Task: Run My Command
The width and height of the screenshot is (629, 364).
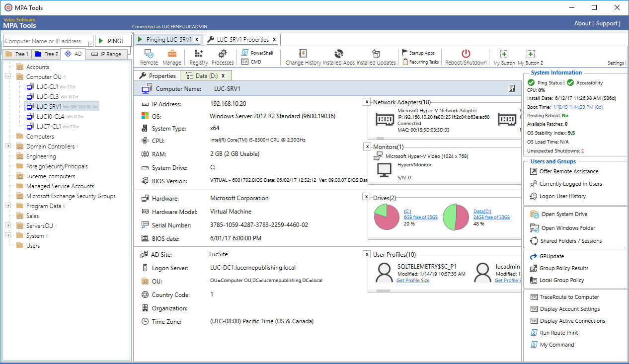Action: pos(551,345)
